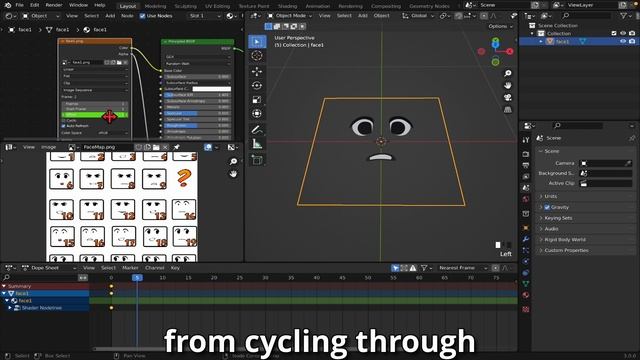
Task: Open the Window menu
Action: (x=78, y=5)
